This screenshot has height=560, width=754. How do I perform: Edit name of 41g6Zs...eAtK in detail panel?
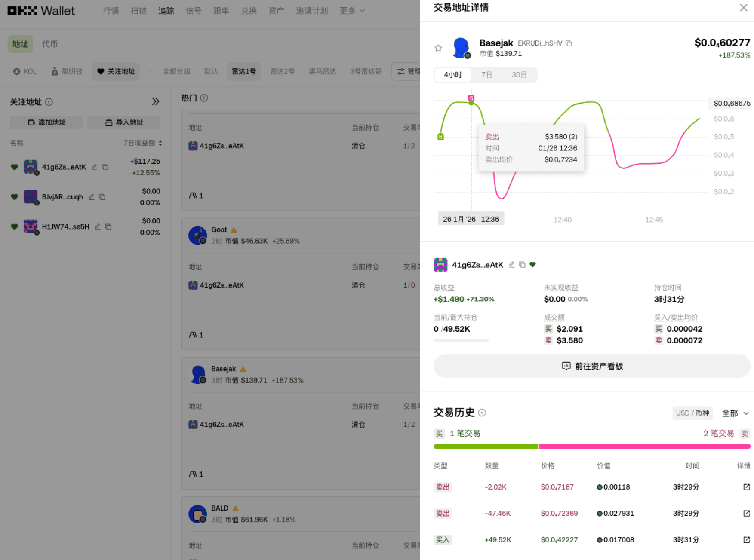pos(511,265)
